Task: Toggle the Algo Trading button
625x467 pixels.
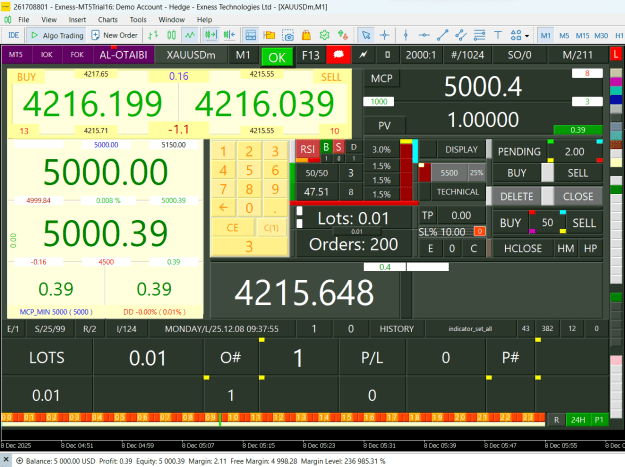Action: 57,35
